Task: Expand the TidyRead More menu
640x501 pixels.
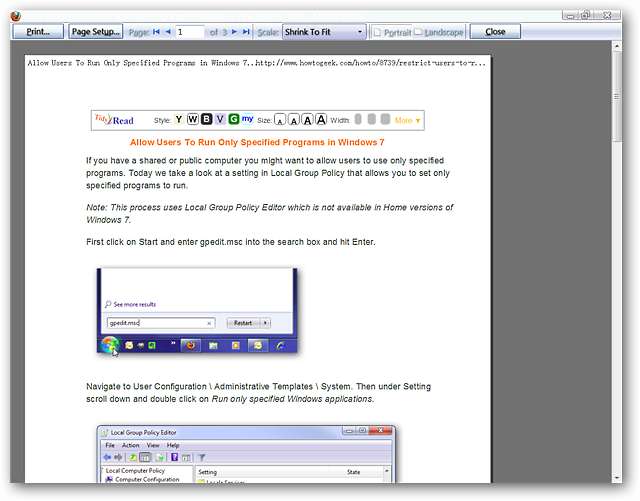Action: 407,120
